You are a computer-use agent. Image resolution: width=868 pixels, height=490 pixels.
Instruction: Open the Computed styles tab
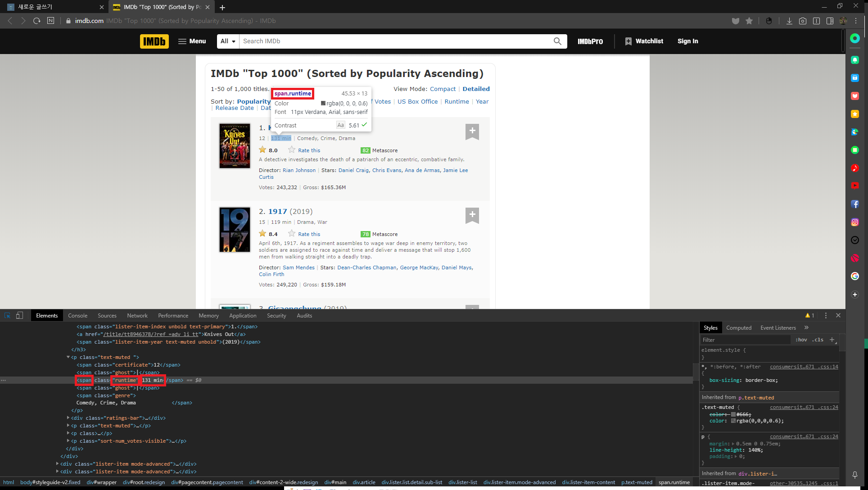click(x=738, y=328)
